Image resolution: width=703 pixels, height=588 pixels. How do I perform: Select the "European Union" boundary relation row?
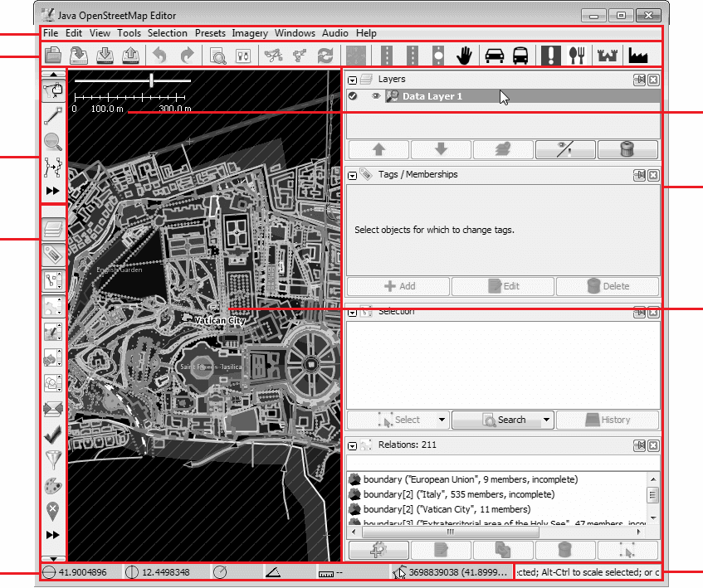[x=496, y=479]
